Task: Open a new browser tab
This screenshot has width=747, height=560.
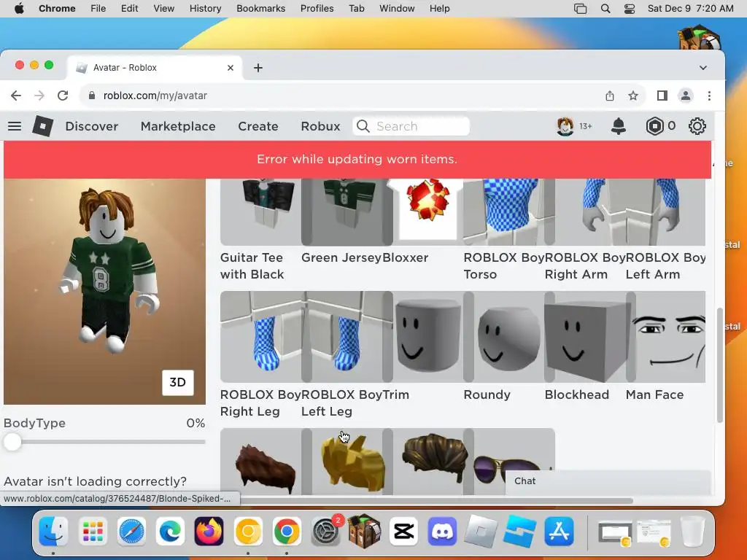Action: (x=258, y=68)
